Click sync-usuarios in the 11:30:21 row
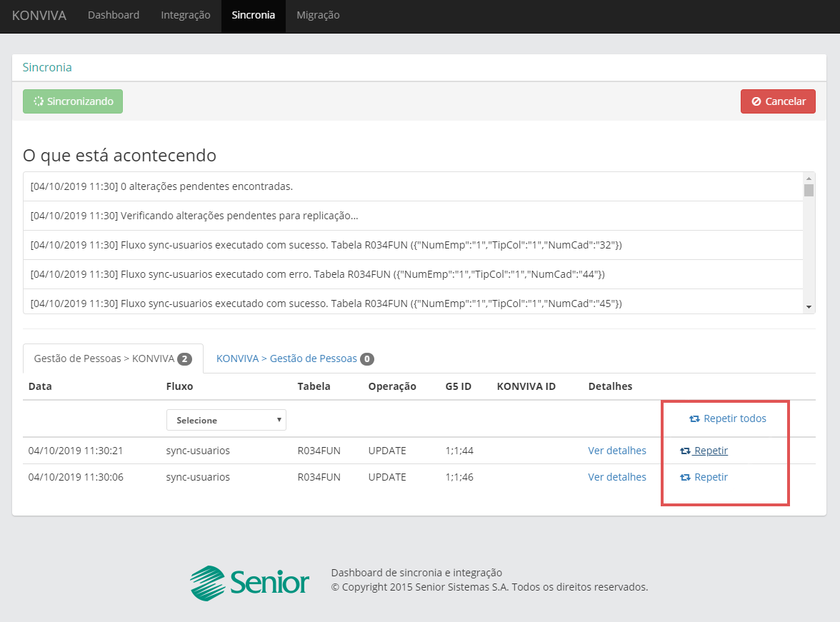Image resolution: width=840 pixels, height=622 pixels. [198, 451]
